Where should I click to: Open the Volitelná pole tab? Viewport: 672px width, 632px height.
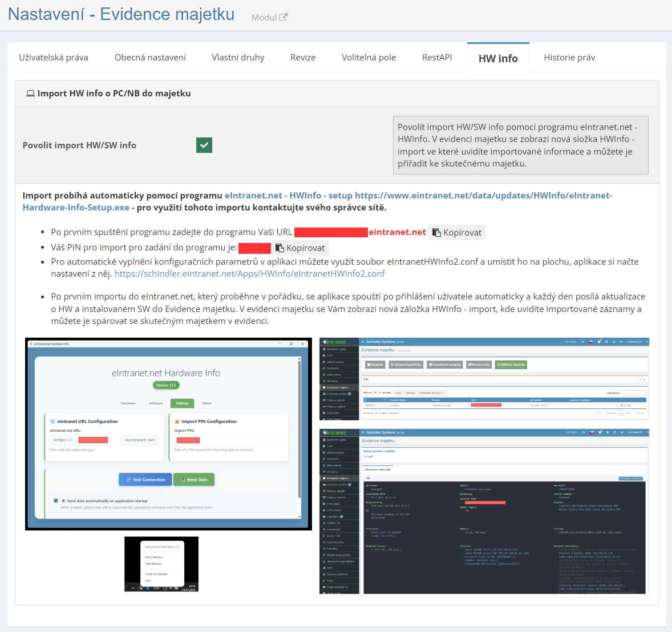369,58
